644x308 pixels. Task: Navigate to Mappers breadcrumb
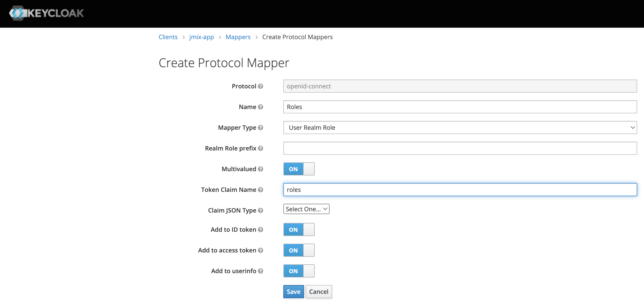tap(238, 37)
